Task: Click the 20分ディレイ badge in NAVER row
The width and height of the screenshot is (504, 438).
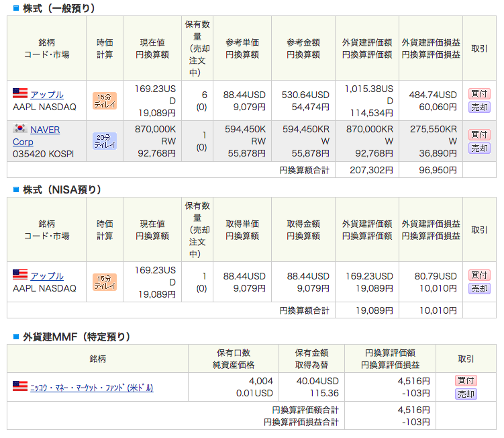Action: pos(105,141)
